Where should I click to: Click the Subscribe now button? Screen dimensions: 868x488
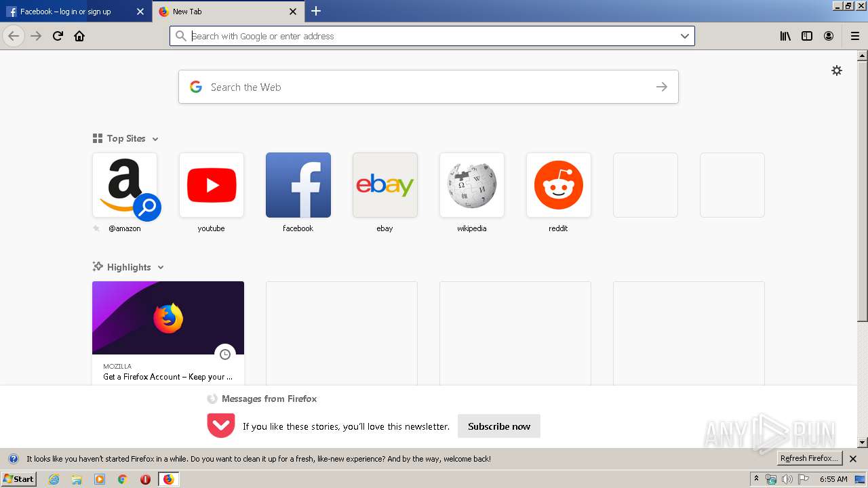tap(499, 426)
